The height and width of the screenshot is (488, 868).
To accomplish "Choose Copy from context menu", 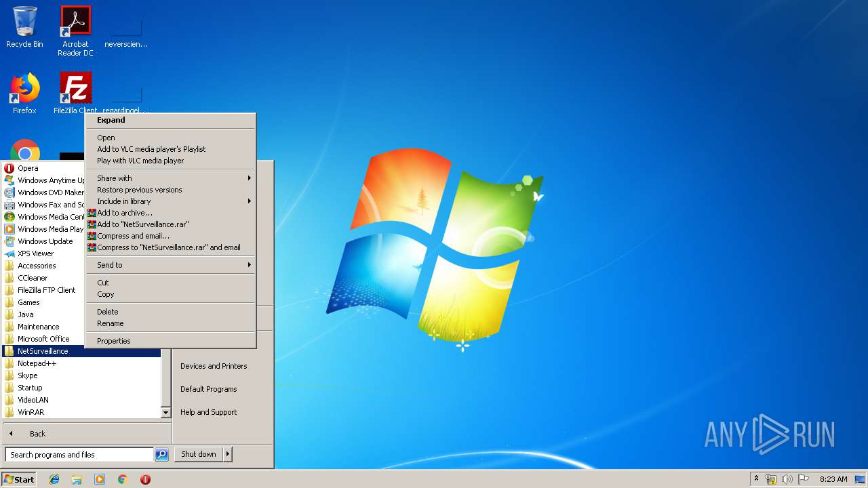I will tap(170, 294).
